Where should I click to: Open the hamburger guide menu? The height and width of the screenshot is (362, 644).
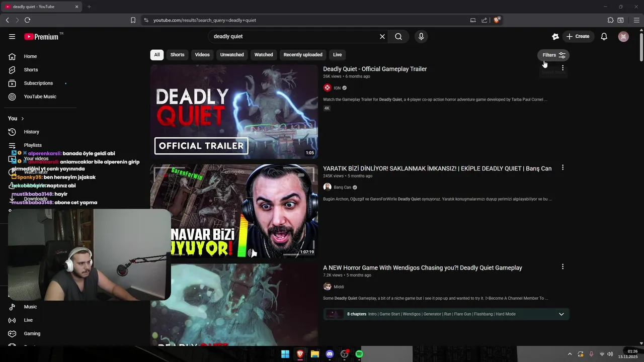point(12,36)
